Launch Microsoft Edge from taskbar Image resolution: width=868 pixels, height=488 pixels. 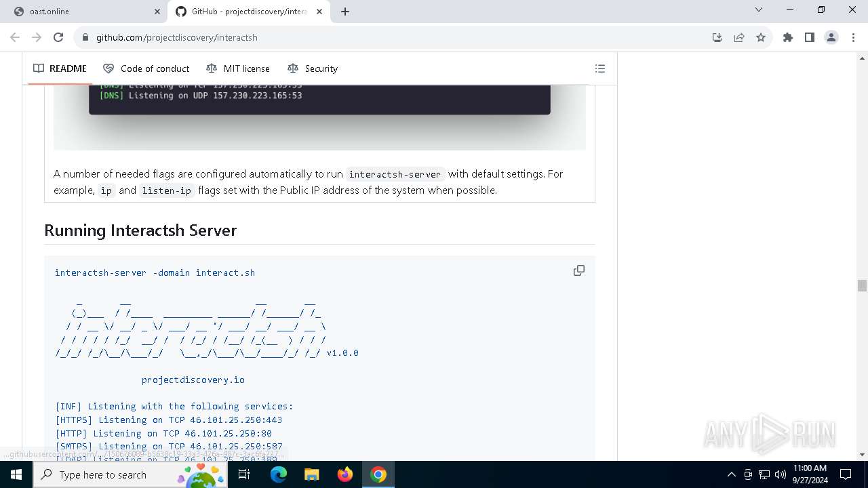point(279,474)
